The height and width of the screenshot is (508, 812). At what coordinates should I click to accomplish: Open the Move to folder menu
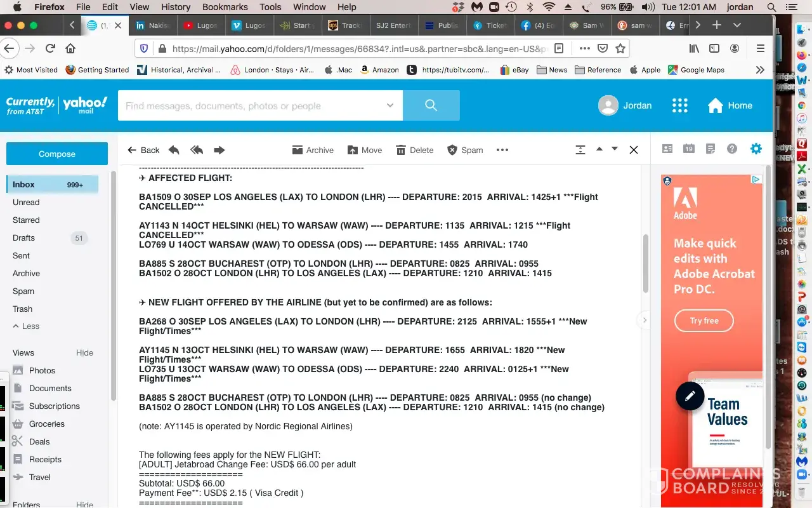[365, 150]
